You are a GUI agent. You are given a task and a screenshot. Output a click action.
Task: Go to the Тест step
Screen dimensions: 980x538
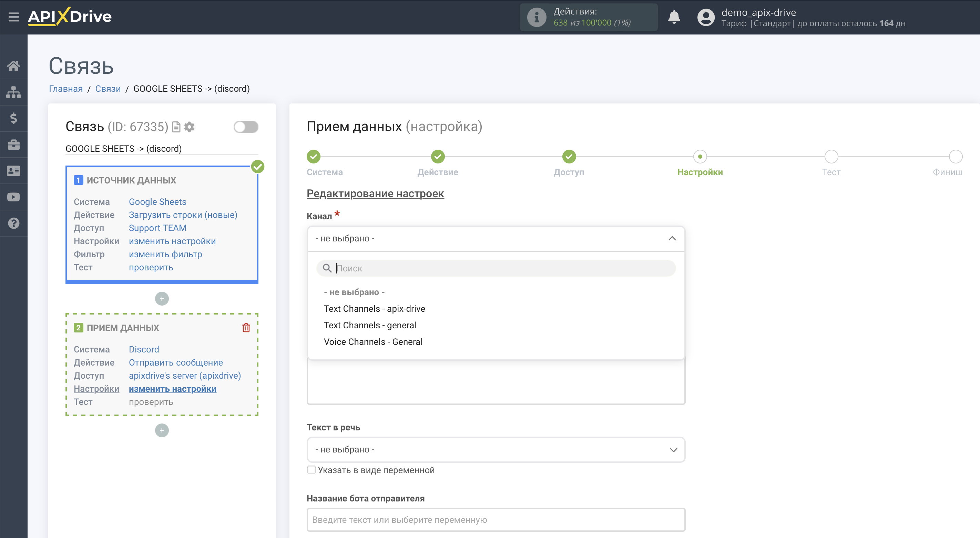831,157
